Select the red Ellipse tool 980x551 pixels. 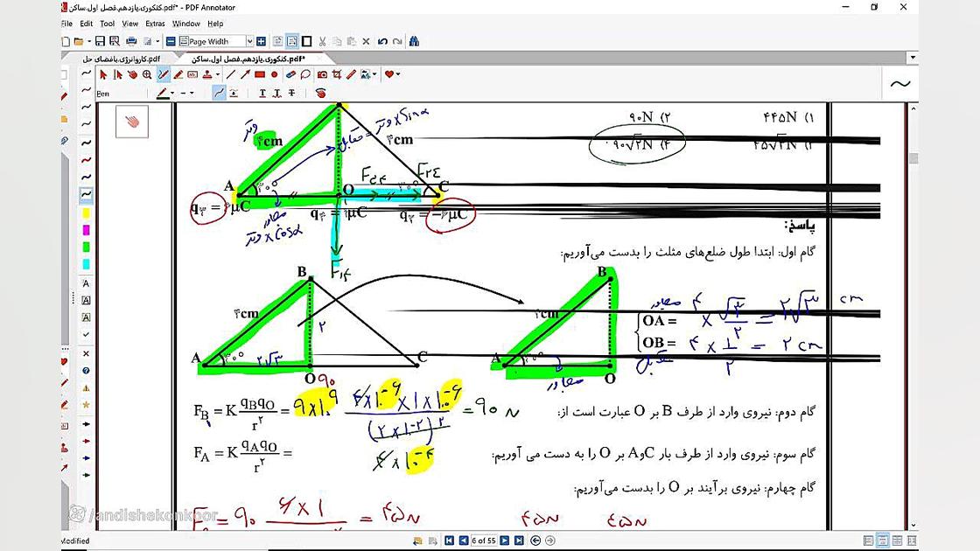pyautogui.click(x=275, y=75)
